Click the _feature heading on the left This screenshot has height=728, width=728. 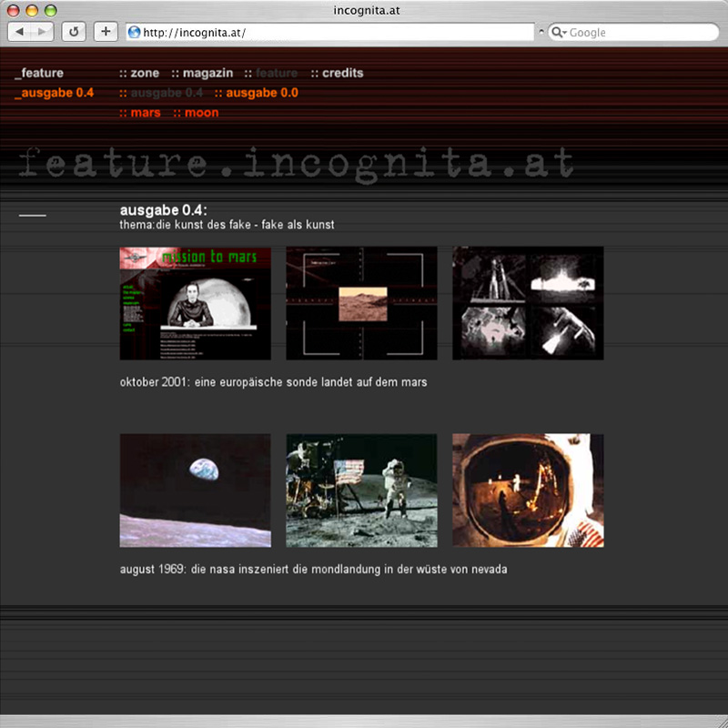point(39,73)
